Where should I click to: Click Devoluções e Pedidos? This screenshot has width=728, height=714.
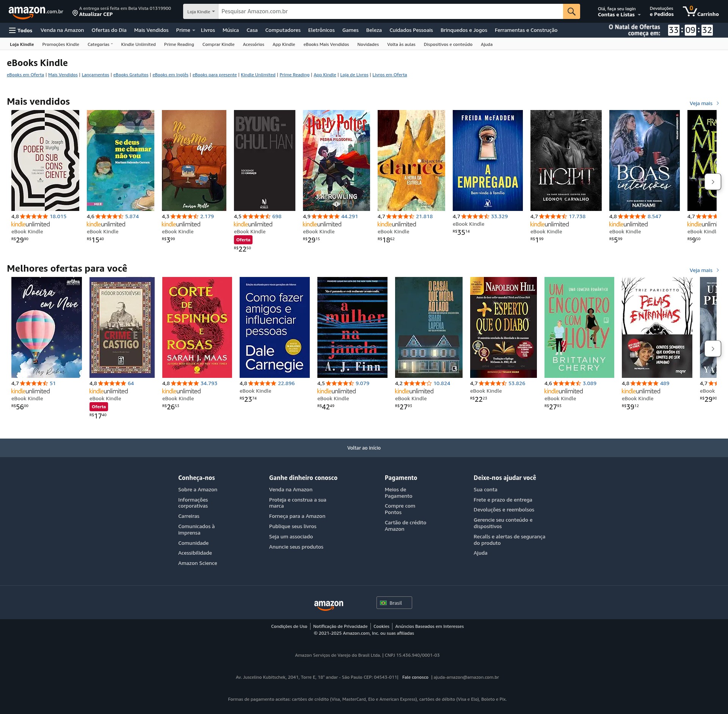[662, 11]
